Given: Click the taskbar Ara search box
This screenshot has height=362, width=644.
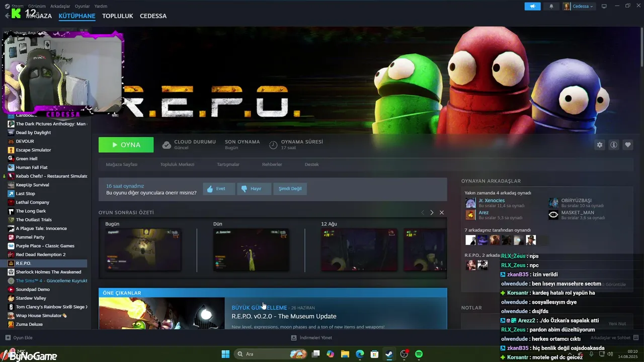Looking at the screenshot, I should (x=272, y=354).
